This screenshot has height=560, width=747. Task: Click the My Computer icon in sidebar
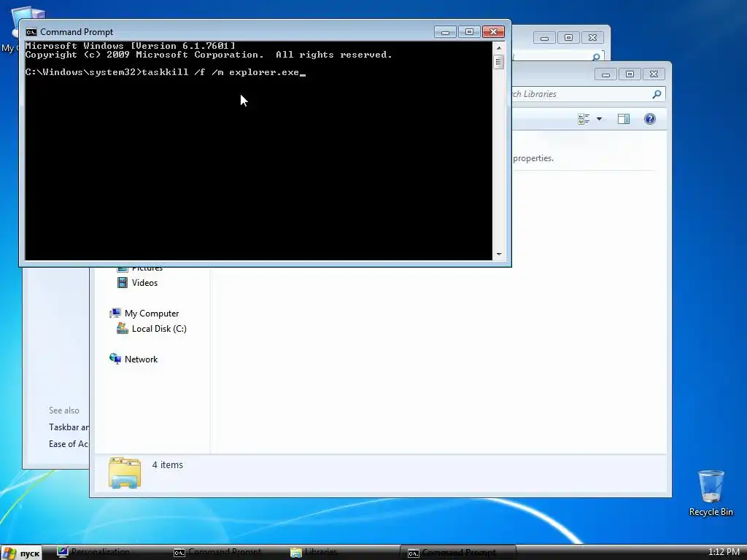(x=115, y=313)
